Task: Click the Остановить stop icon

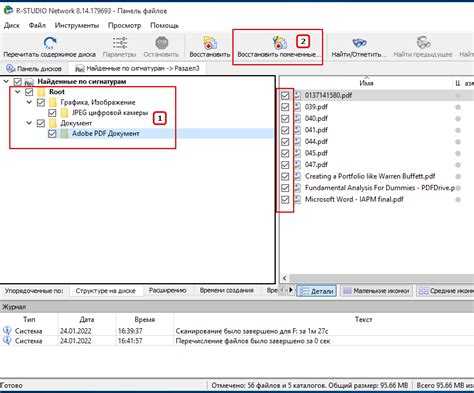Action: click(162, 42)
